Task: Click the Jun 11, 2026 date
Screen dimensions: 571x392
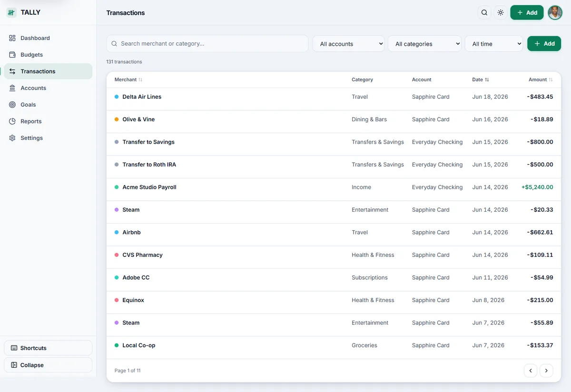Action: click(490, 277)
